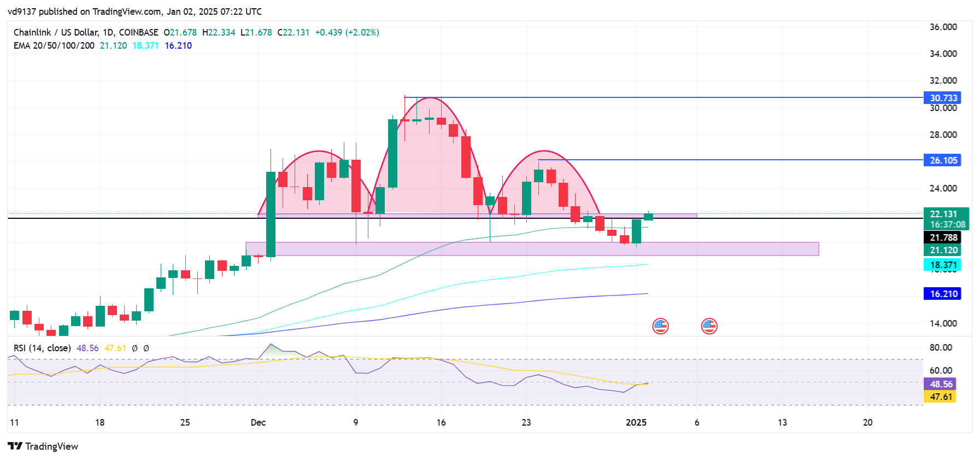
Task: Click the EMA value 21.120 in legend
Action: [113, 45]
